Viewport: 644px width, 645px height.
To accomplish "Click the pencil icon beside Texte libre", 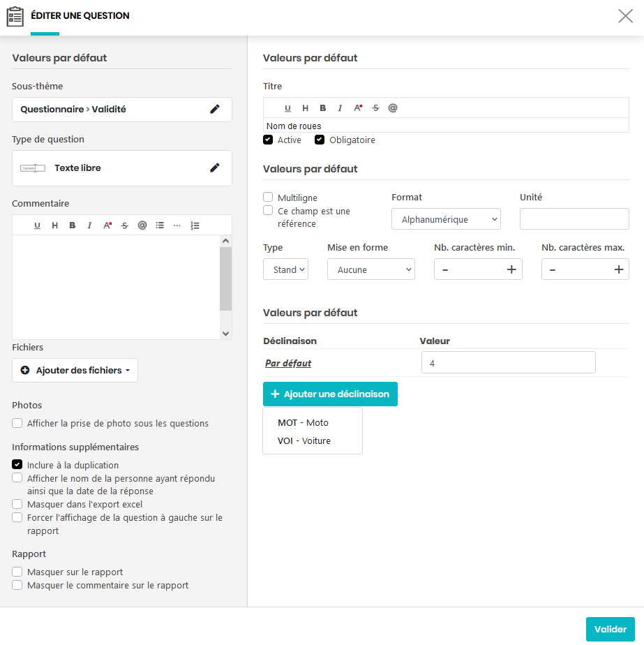I will coord(215,168).
